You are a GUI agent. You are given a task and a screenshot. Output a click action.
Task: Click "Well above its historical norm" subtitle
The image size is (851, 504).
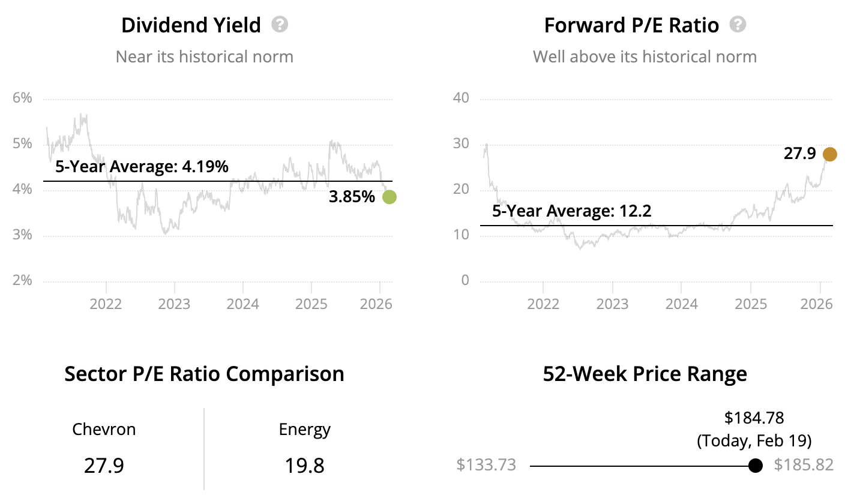tap(645, 57)
